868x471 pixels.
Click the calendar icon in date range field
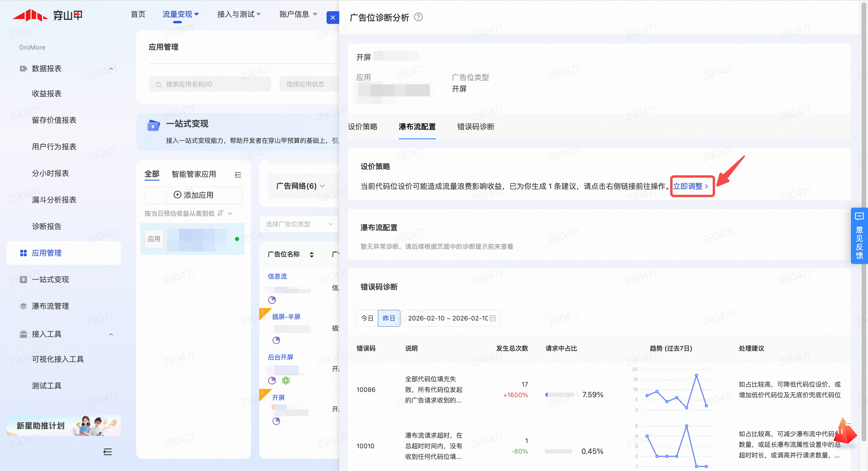click(x=492, y=318)
